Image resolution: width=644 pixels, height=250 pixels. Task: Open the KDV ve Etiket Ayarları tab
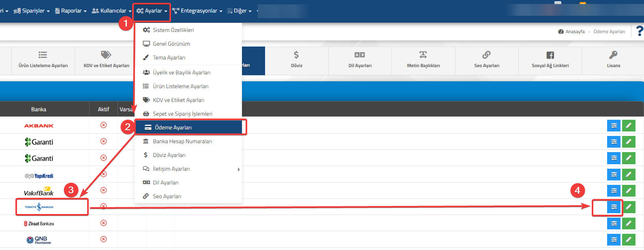click(x=106, y=61)
